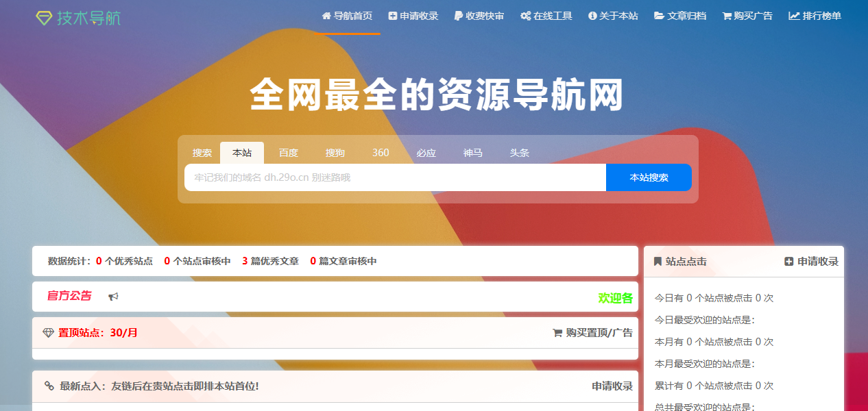The height and width of the screenshot is (411, 868).
Task: Click the plus icon beside sidebar 申请收录
Action: (x=789, y=262)
